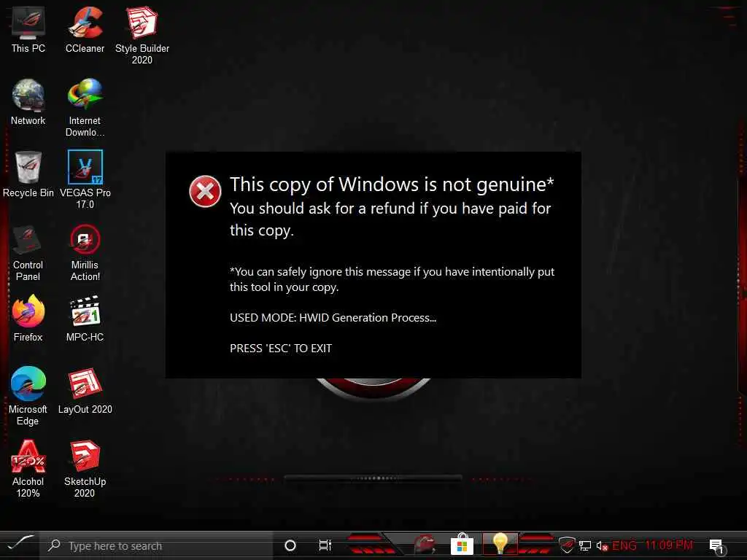Click the Start button on taskbar
747x560 pixels.
[x=20, y=545]
